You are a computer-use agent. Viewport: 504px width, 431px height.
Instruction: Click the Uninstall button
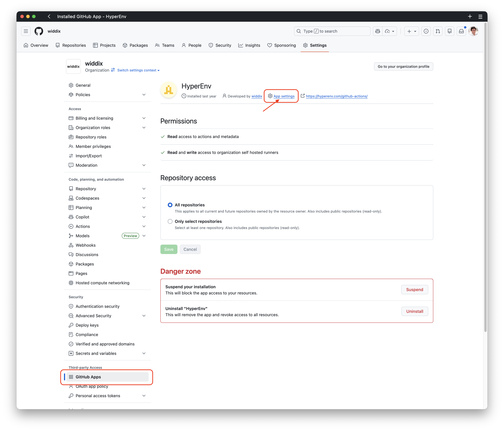[414, 311]
